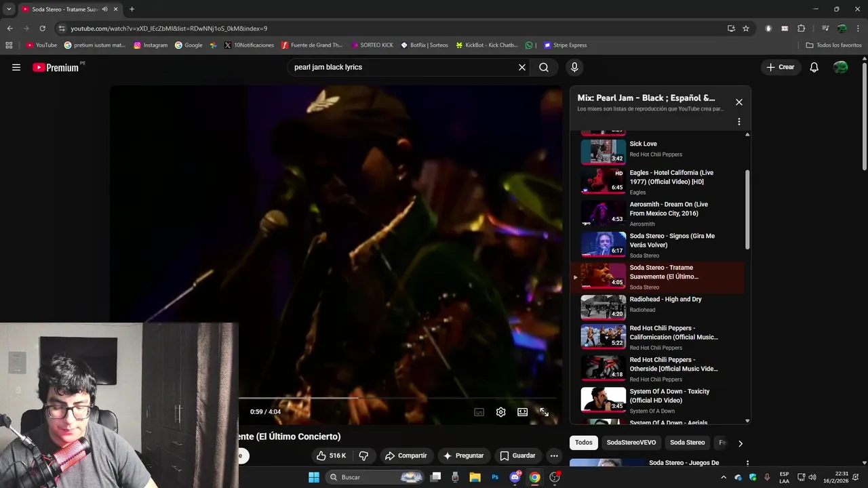Open the 10Notificaciones bookmark

click(249, 45)
